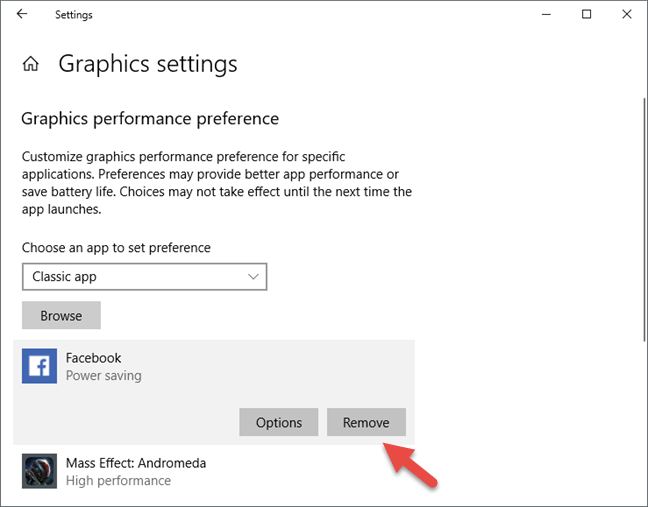648x507 pixels.
Task: Click the back arrow in the title bar
Action: click(21, 14)
